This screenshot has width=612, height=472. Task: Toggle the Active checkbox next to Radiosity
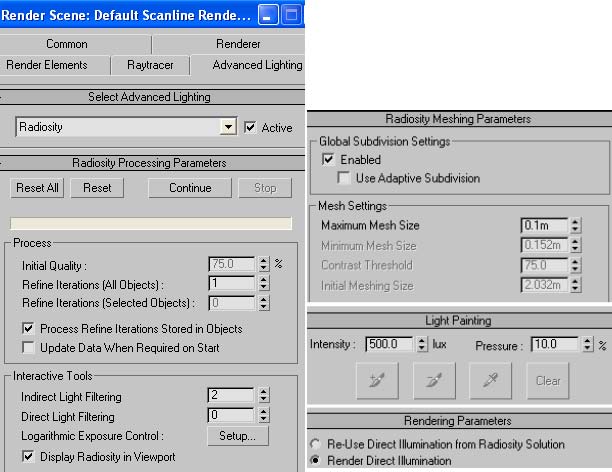pos(250,127)
